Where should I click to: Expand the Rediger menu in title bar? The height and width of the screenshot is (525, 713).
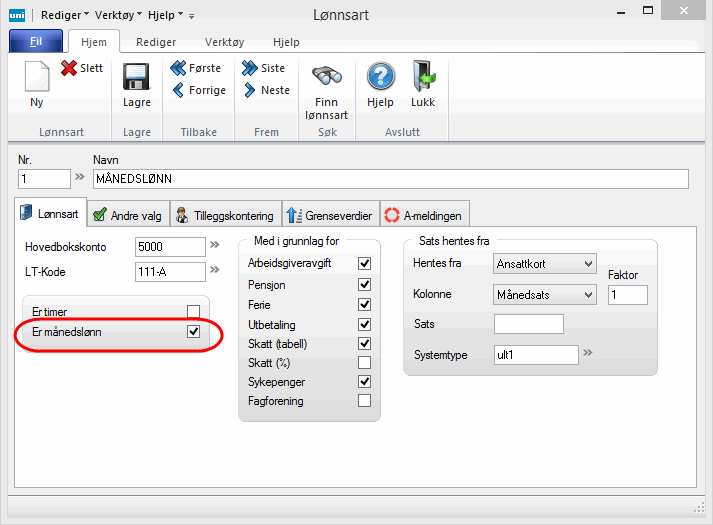pyautogui.click(x=64, y=15)
